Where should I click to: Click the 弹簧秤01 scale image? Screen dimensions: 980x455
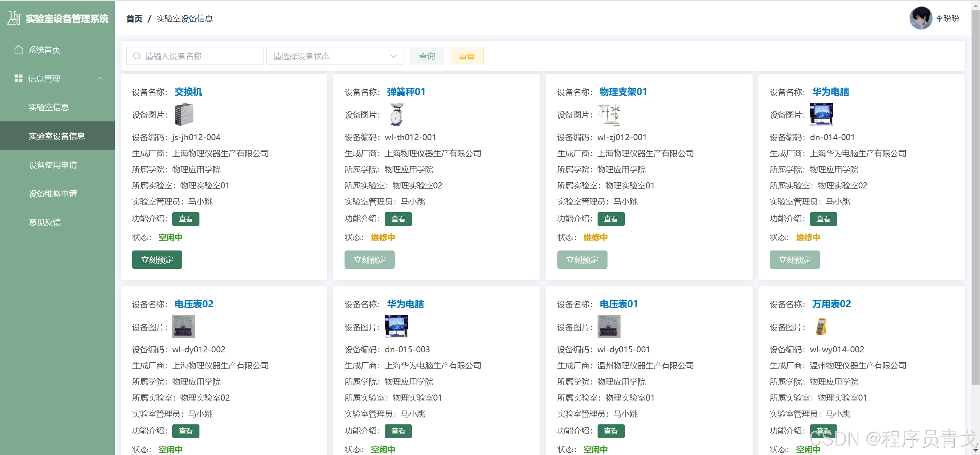pyautogui.click(x=395, y=114)
